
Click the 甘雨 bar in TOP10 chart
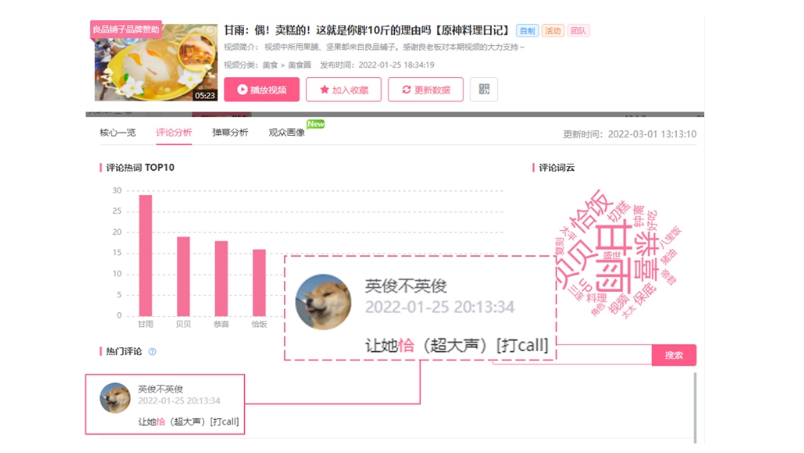coord(146,255)
